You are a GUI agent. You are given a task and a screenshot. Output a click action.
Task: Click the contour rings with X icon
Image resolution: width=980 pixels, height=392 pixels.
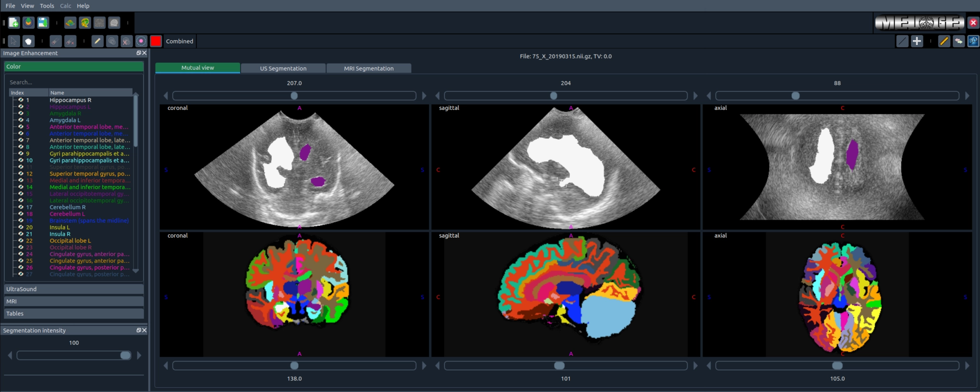coord(126,41)
